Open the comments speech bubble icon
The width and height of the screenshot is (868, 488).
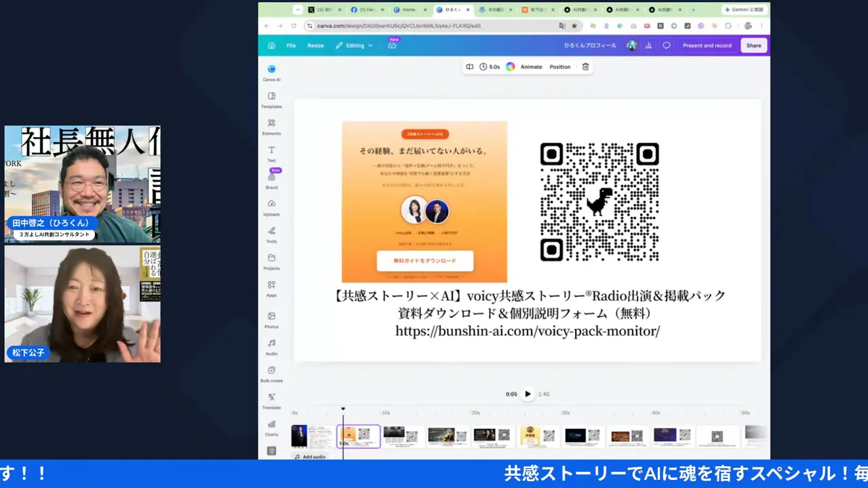coord(667,45)
